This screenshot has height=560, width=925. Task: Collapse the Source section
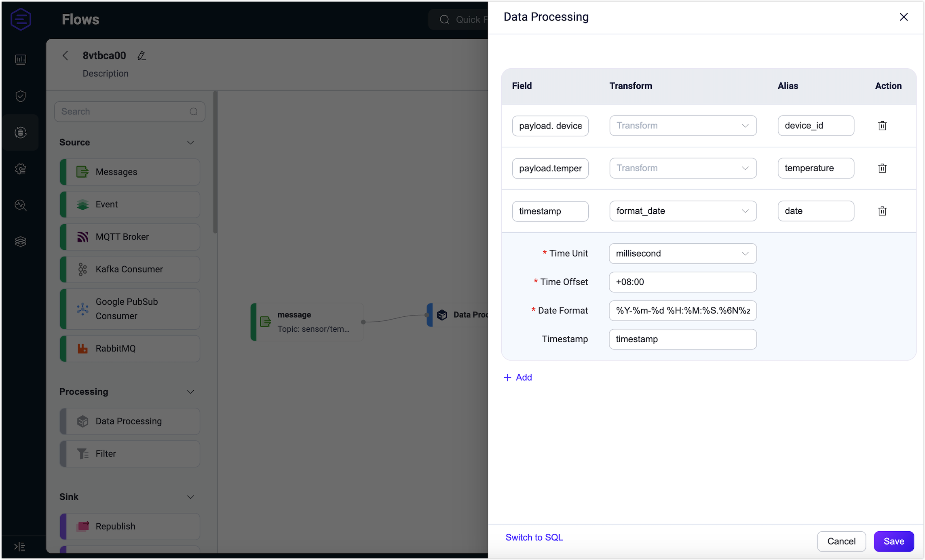190,143
